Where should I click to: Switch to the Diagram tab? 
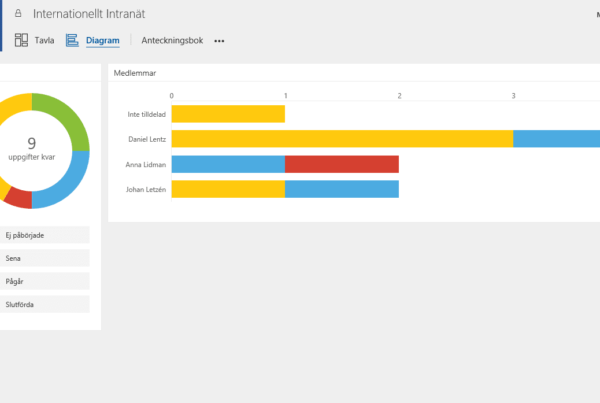tap(102, 41)
